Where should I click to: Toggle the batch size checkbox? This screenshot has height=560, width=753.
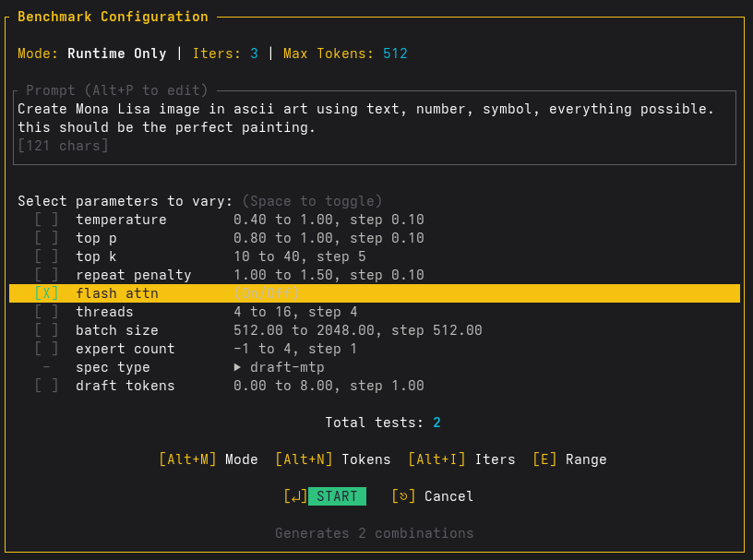46,330
